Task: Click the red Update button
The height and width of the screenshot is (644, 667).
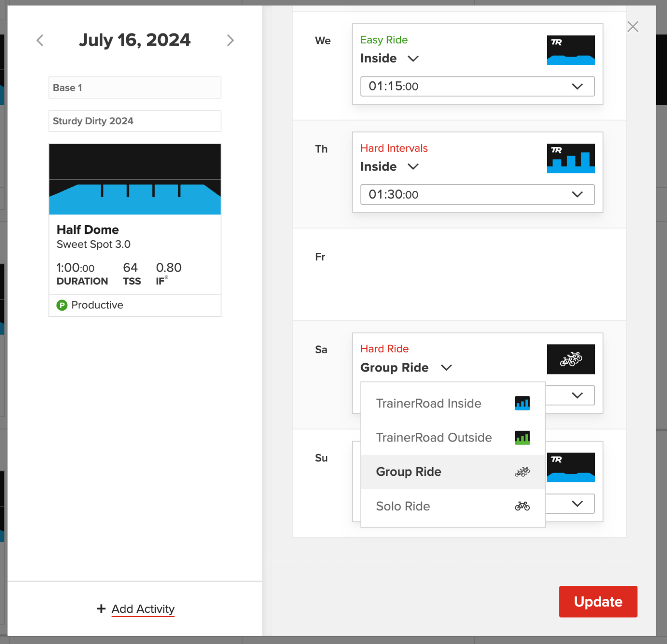Action: 598,601
